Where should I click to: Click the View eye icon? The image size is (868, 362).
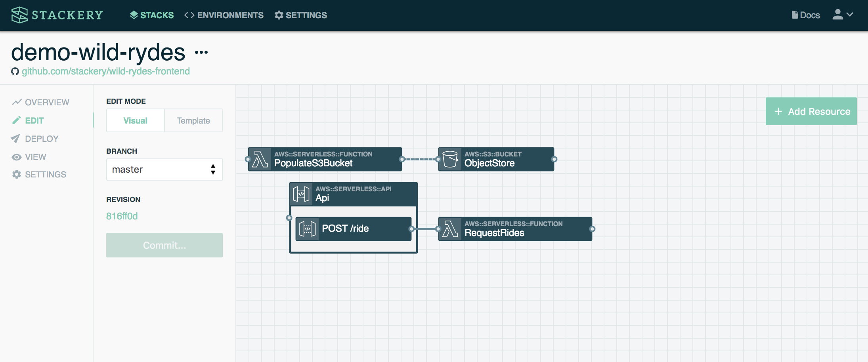17,157
